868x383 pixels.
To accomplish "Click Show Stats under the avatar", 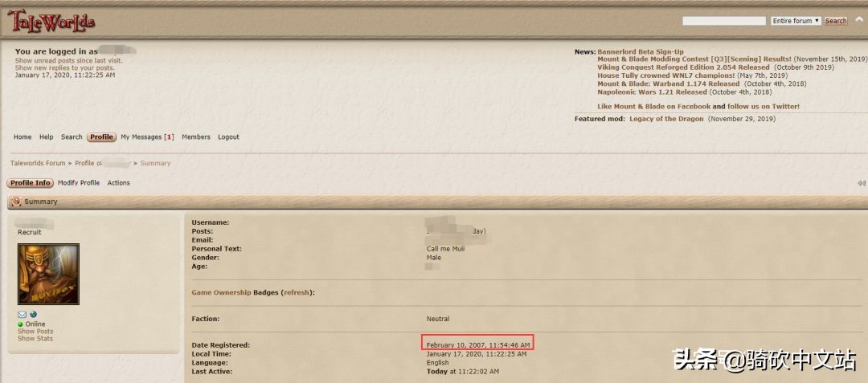I will point(35,339).
